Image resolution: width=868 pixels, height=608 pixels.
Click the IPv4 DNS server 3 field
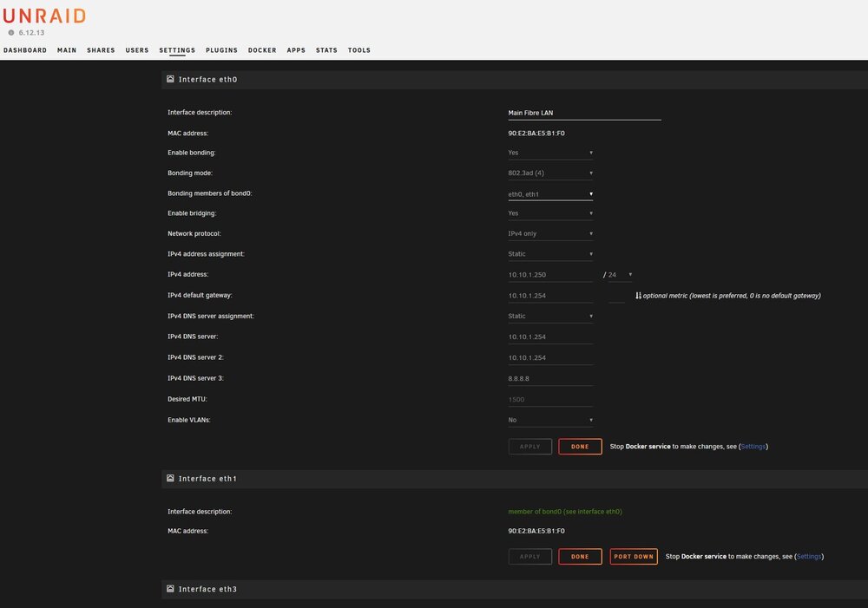(x=550, y=378)
